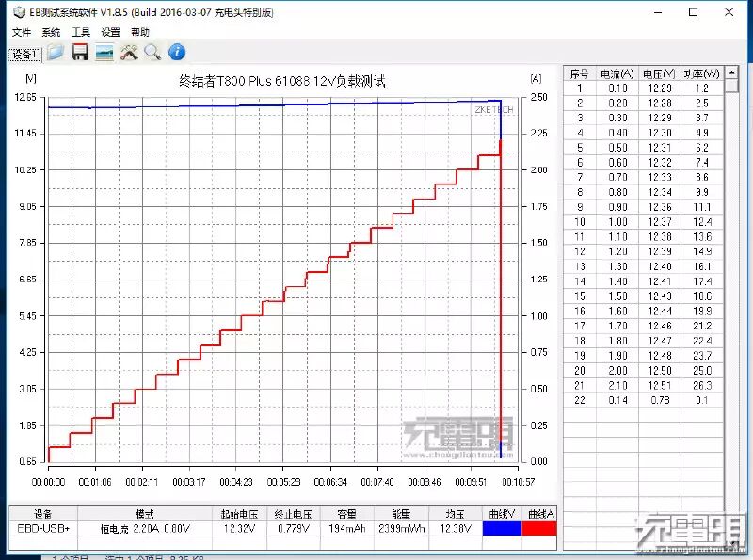Click the open folder toolbar icon

click(x=56, y=53)
